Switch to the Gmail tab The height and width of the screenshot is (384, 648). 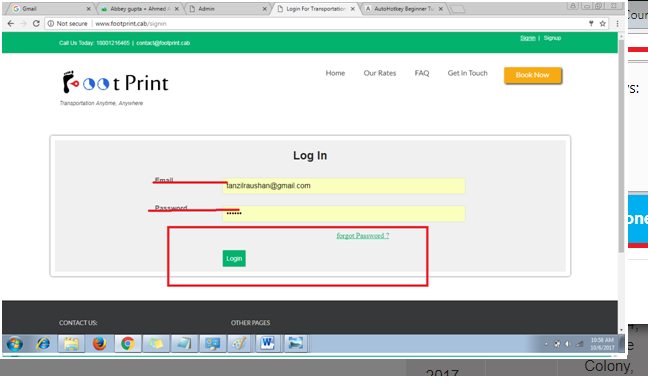52,9
